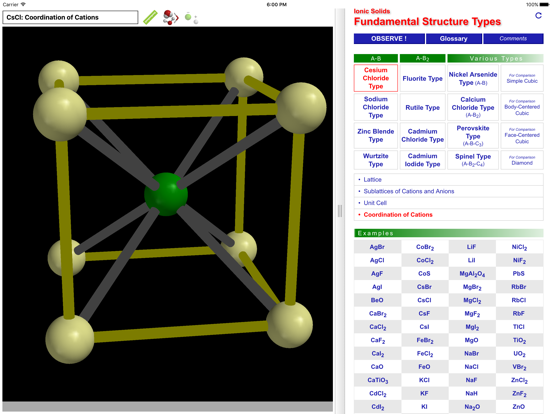Image resolution: width=552 pixels, height=414 pixels.
Task: Select Cadmium Chloride Type
Action: point(422,136)
